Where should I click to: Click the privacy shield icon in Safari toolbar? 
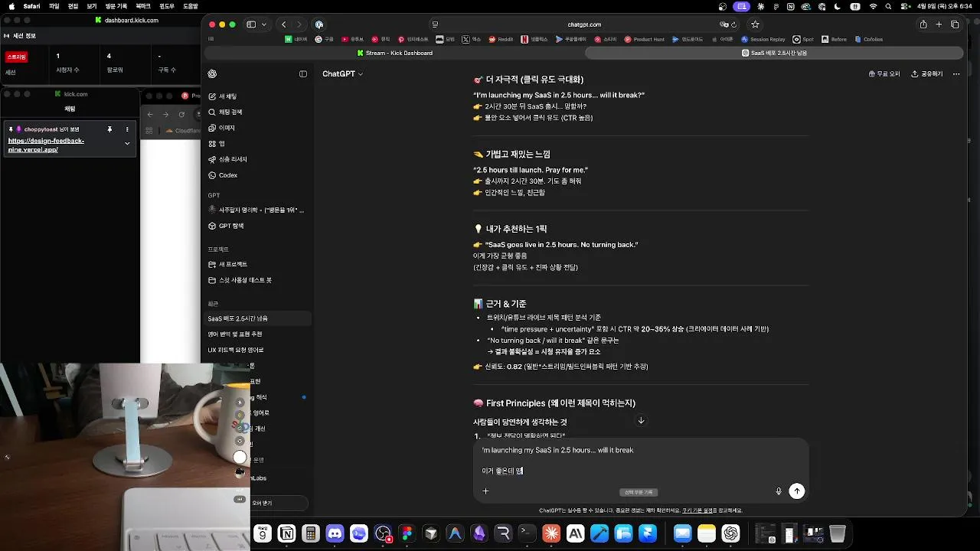pos(319,24)
